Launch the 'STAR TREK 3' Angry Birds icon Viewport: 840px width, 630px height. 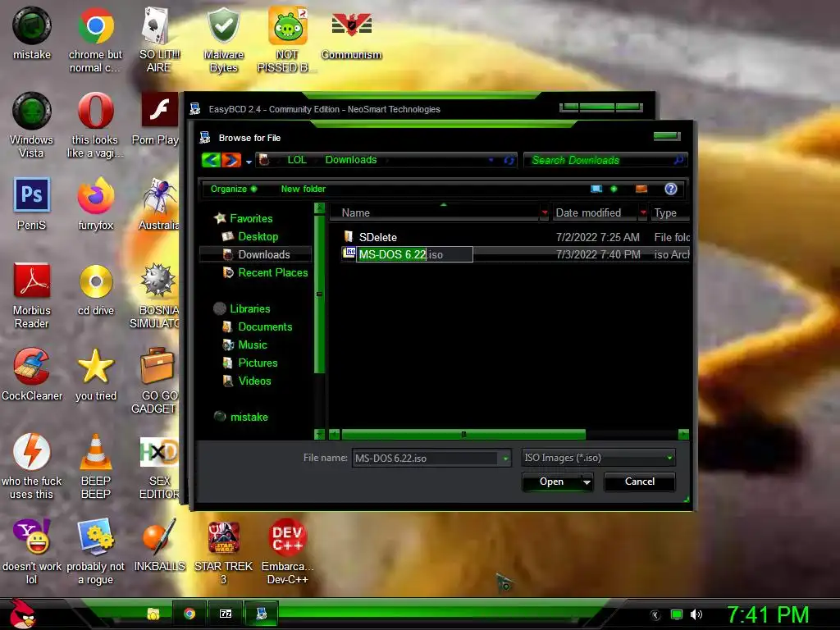point(223,551)
